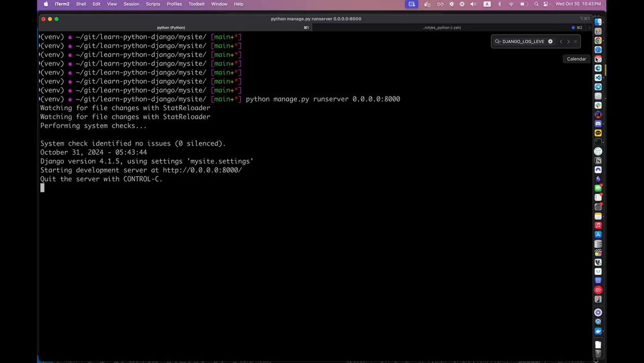Image resolution: width=644 pixels, height=363 pixels.
Task: Open the search options magnifier dropdown
Action: [498, 41]
